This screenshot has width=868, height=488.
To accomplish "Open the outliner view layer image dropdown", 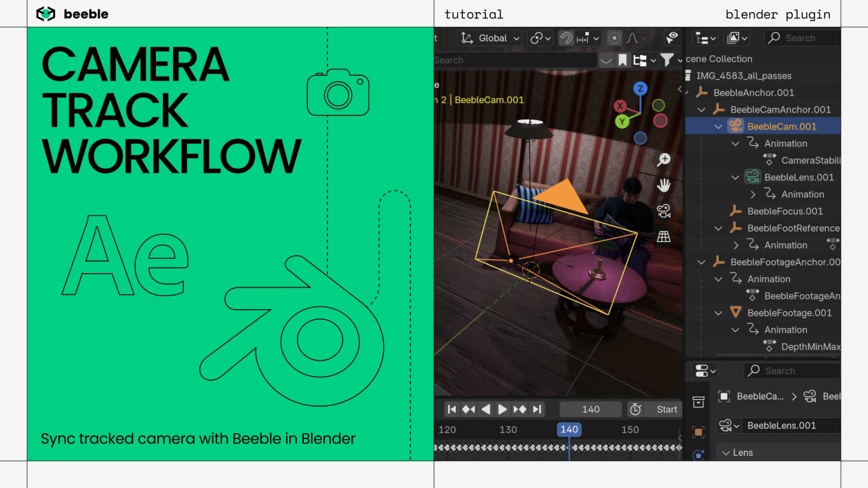I will click(x=736, y=38).
